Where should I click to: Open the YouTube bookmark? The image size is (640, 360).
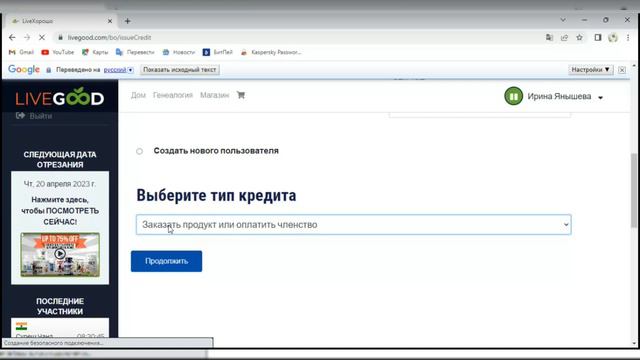pos(58,52)
